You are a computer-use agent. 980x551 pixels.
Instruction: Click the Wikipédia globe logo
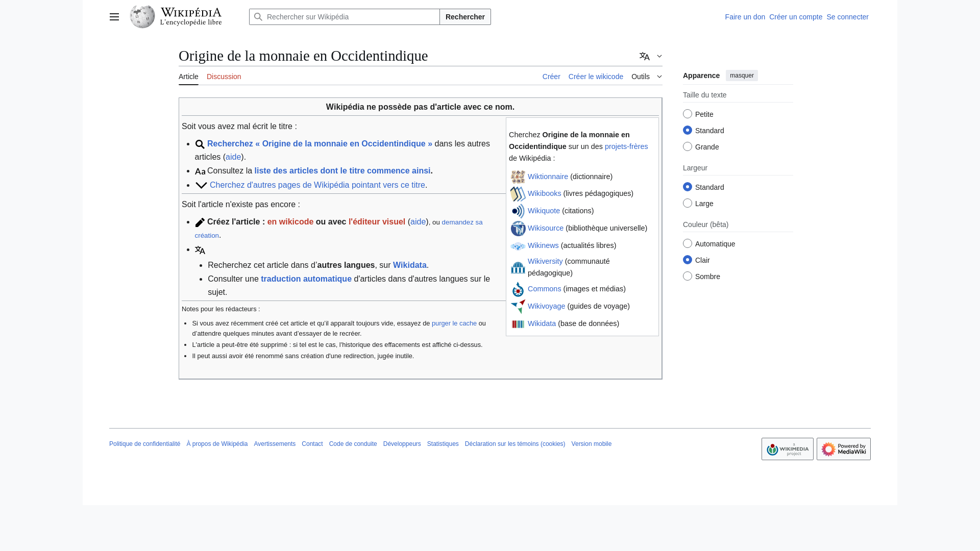pyautogui.click(x=142, y=17)
